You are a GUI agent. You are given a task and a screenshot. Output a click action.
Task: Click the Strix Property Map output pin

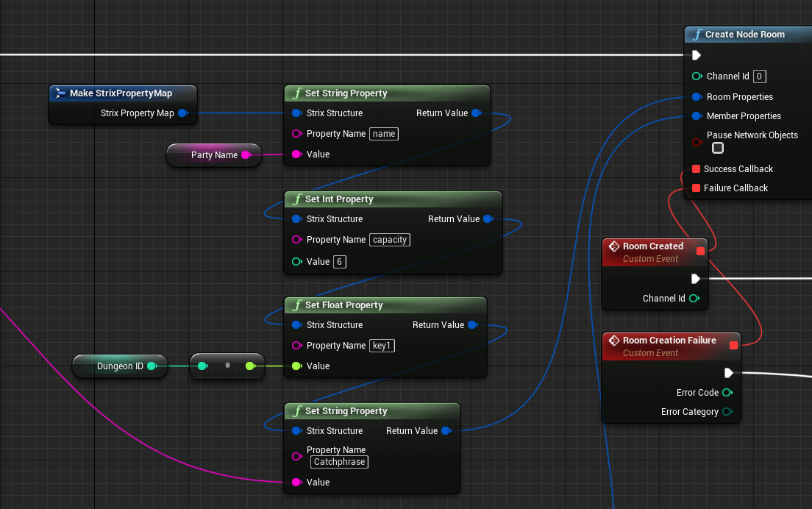point(183,113)
